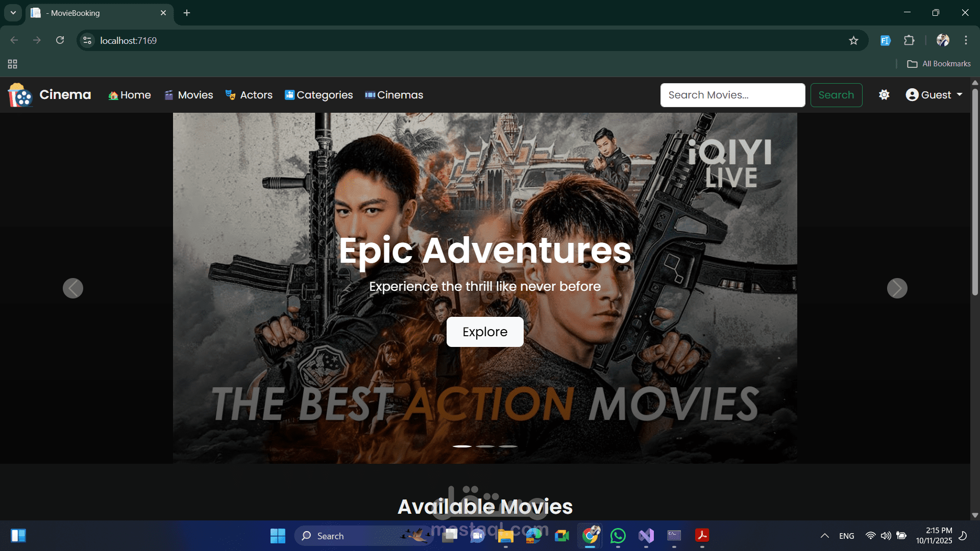Image resolution: width=980 pixels, height=551 pixels.
Task: Select the second carousel indicator
Action: coord(485,446)
